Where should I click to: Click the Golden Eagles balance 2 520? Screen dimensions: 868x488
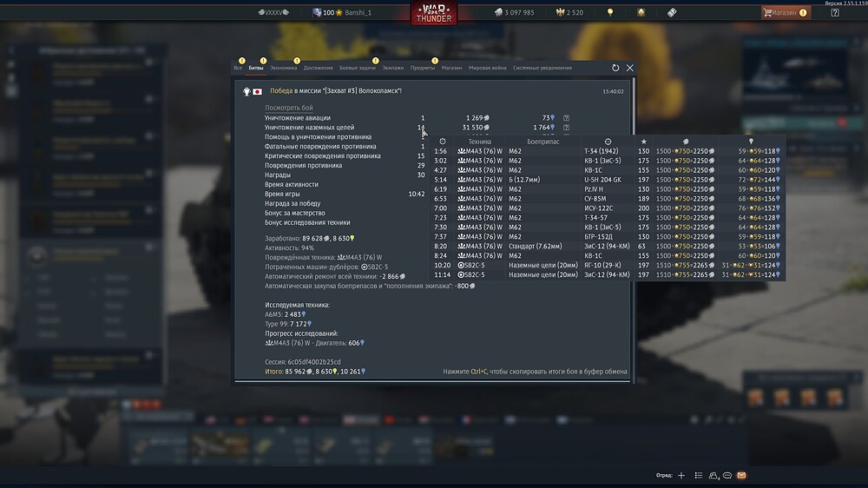point(569,12)
